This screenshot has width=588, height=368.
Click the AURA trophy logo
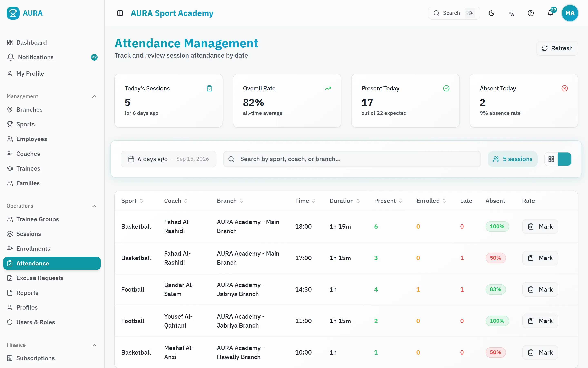[x=13, y=13]
